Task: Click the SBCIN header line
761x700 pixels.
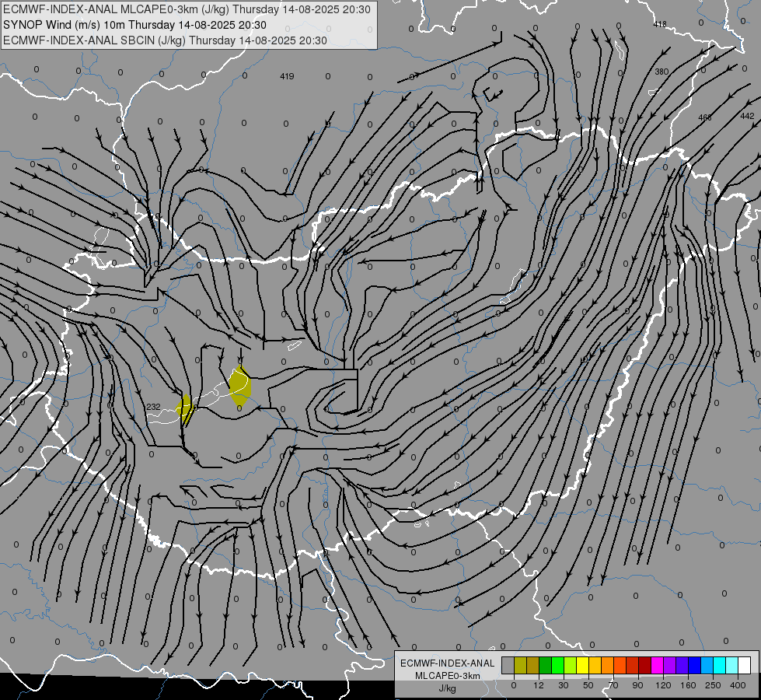Action: pyautogui.click(x=165, y=40)
